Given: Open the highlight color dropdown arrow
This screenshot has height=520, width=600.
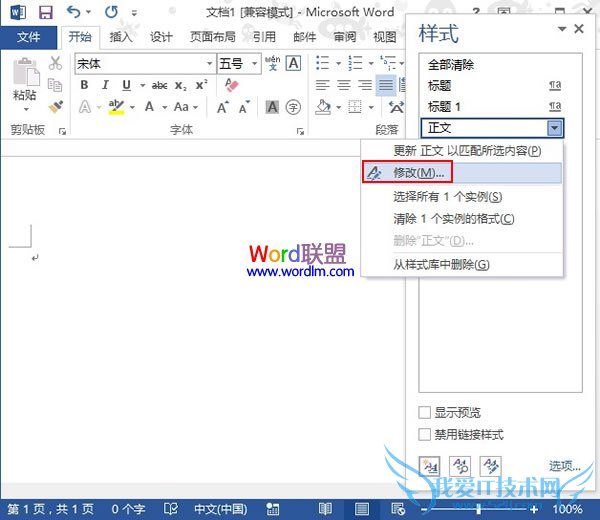Looking at the screenshot, I should click(x=132, y=107).
